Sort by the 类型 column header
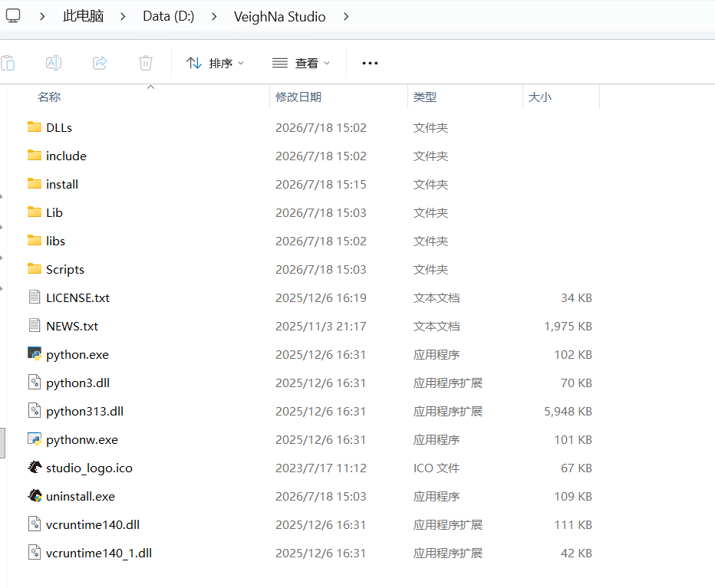The height and width of the screenshot is (588, 715). click(x=424, y=97)
